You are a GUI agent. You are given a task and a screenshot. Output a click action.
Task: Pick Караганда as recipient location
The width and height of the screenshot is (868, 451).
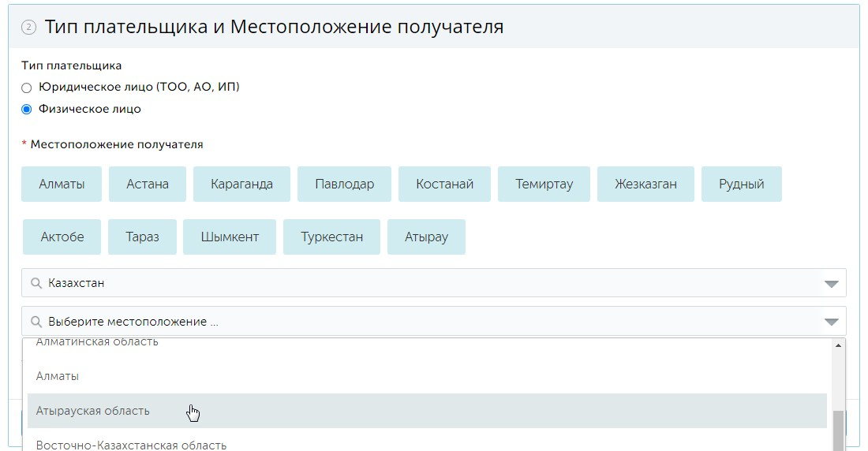click(241, 184)
